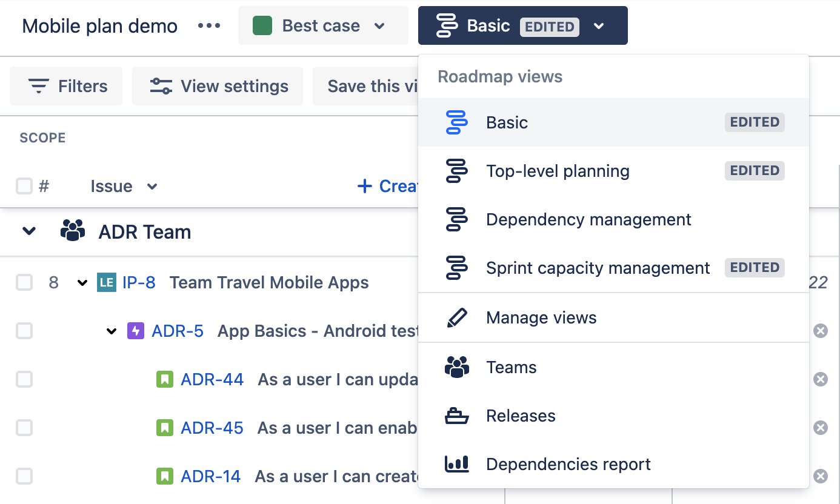Choose Sprint capacity management view
This screenshot has height=504, width=840.
coord(598,268)
